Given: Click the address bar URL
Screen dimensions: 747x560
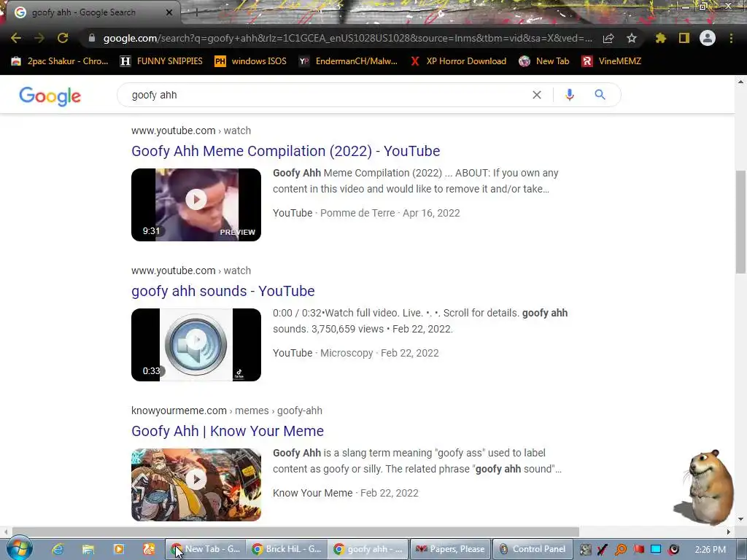Looking at the screenshot, I should pos(348,38).
